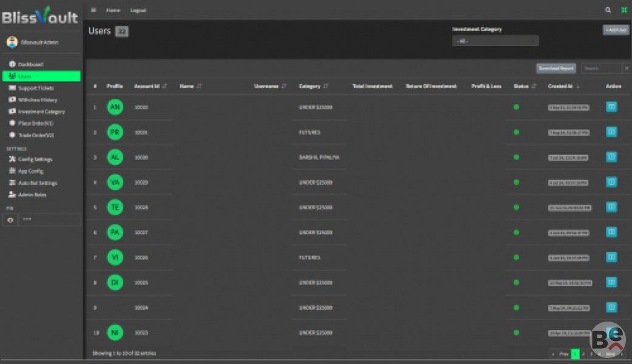This screenshot has width=632, height=364.
Task: Open the action icon for account 10029
Action: coord(611,182)
